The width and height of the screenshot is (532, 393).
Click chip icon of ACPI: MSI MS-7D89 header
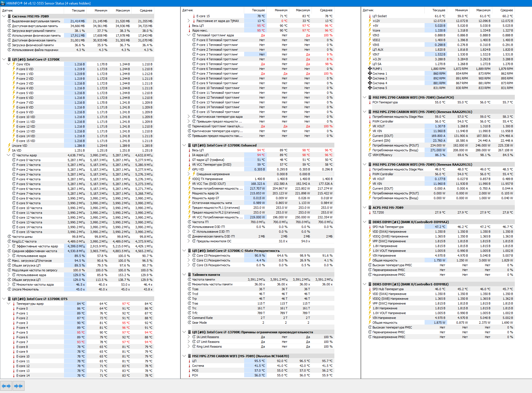370,208
